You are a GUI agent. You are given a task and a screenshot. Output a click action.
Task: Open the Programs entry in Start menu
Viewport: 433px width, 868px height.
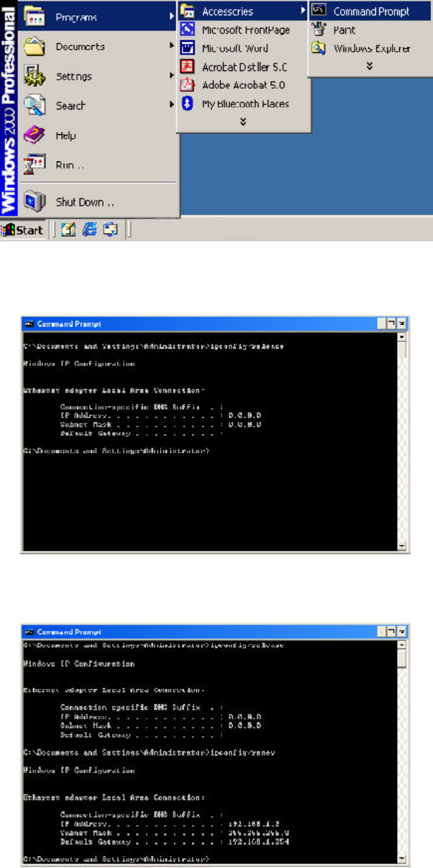(x=97, y=17)
